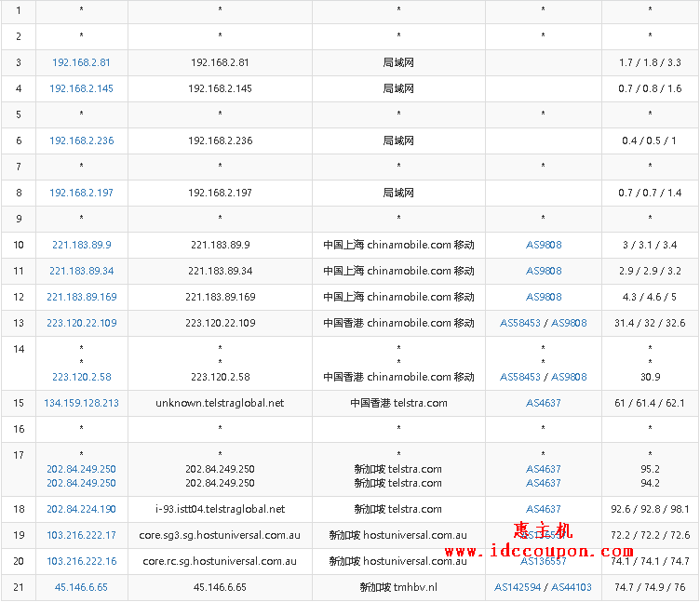Click the 134.159.128.213 IP link

coord(81,403)
